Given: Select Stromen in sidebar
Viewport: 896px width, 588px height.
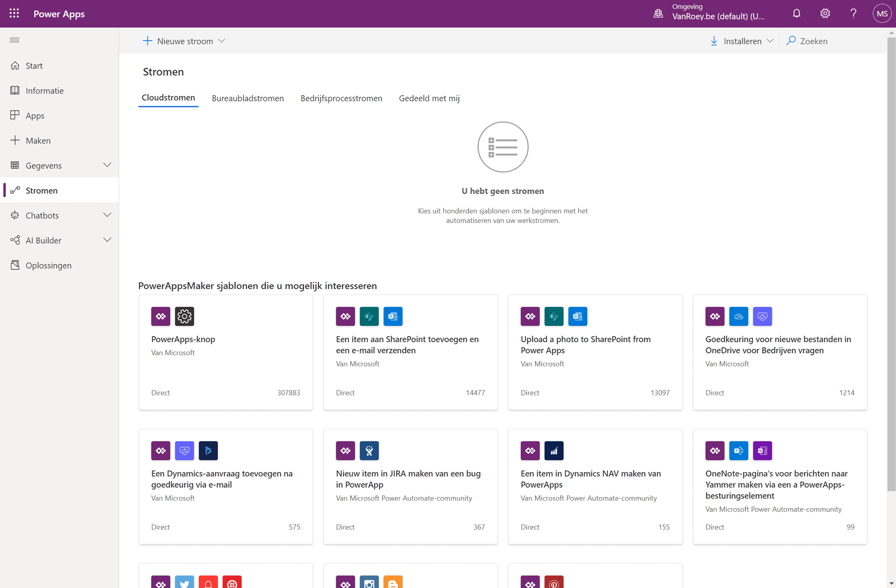Looking at the screenshot, I should click(59, 190).
